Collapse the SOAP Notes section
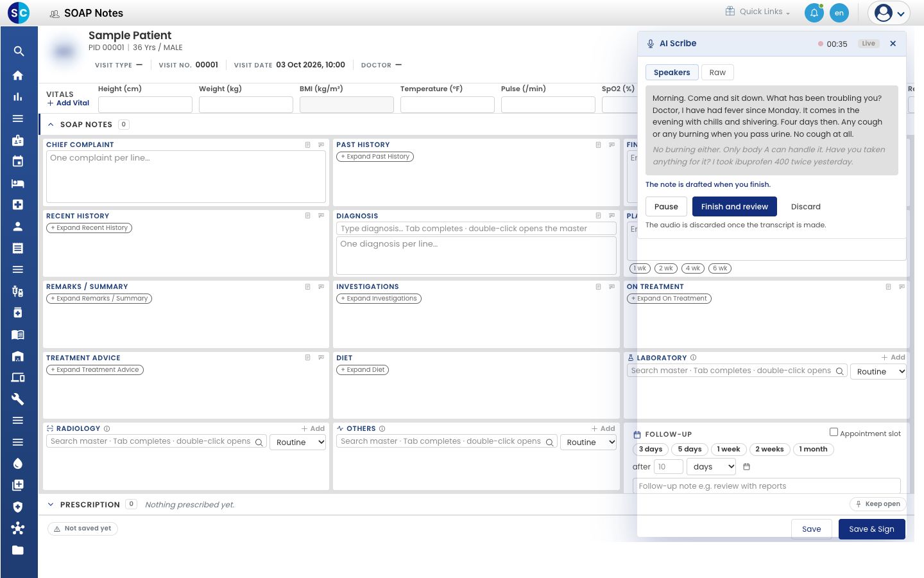Image resolution: width=924 pixels, height=578 pixels. click(x=51, y=125)
